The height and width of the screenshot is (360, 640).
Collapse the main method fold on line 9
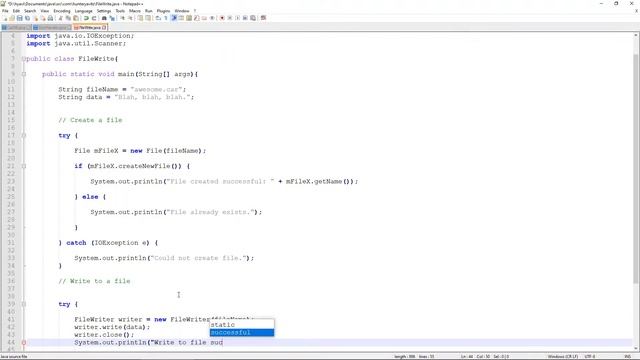tap(24, 74)
